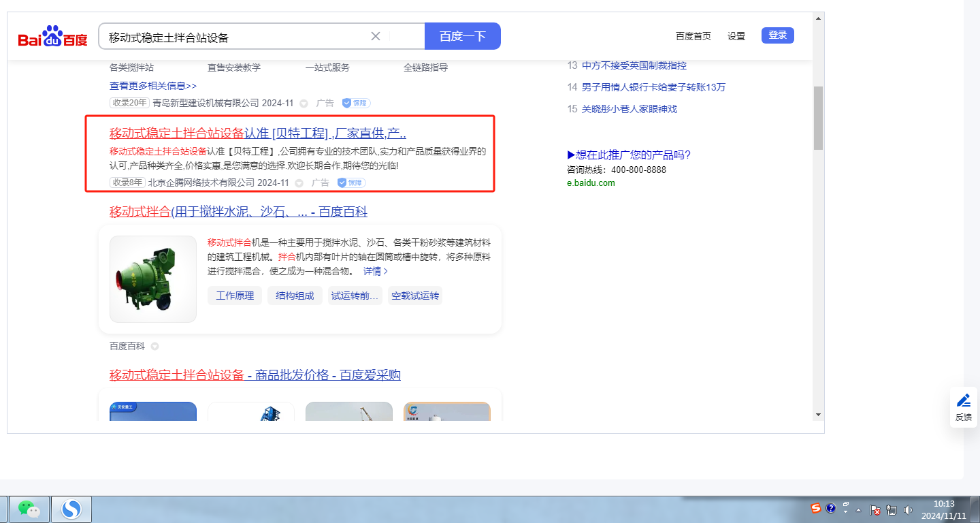Open the 设置 menu
Screen dimensions: 980x523
tap(736, 36)
